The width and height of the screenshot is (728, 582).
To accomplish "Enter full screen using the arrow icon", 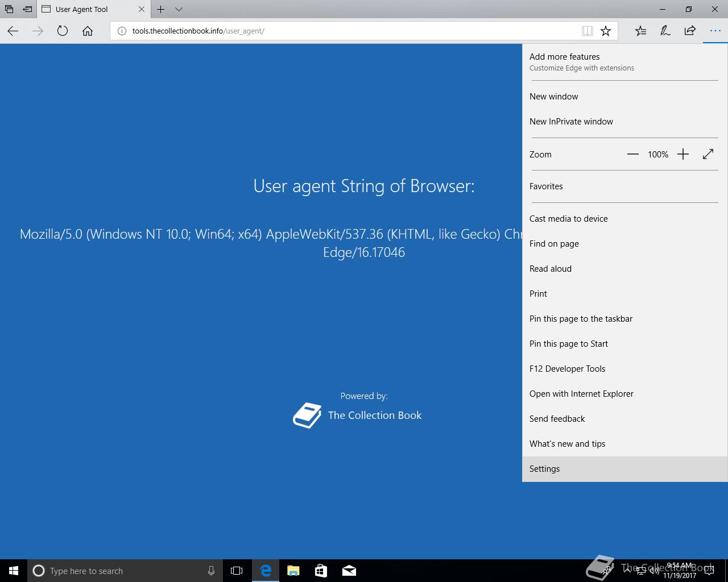I will (708, 155).
